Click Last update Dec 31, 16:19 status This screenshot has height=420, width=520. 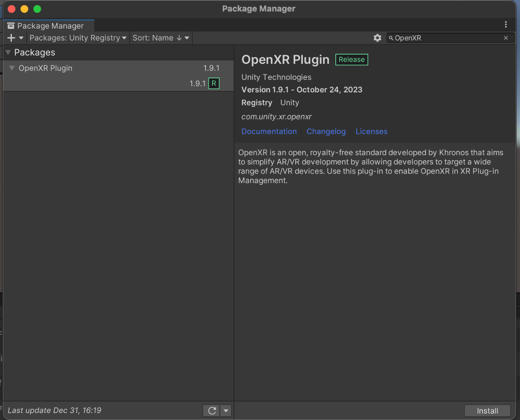point(55,410)
